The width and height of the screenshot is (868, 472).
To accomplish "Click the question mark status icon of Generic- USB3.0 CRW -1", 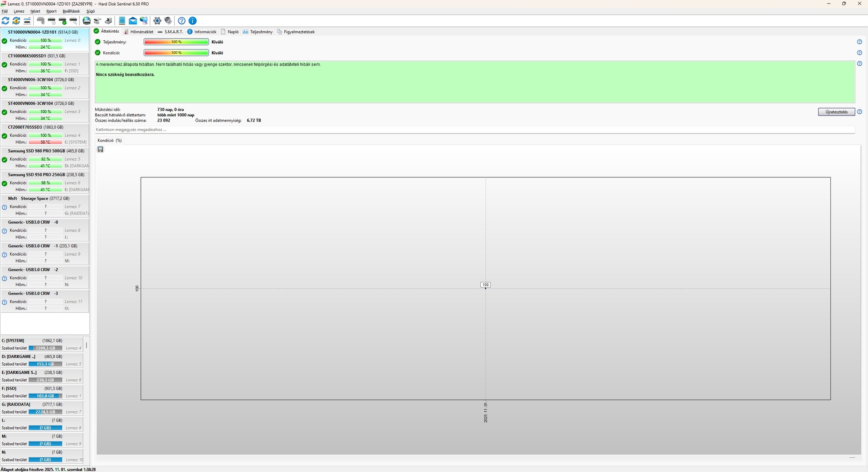I will (x=4, y=255).
